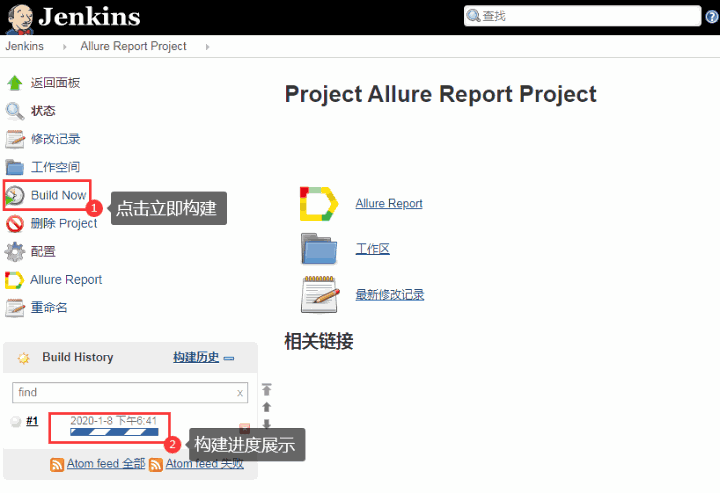Open the 状态 sidebar entry
The height and width of the screenshot is (493, 720).
[43, 111]
